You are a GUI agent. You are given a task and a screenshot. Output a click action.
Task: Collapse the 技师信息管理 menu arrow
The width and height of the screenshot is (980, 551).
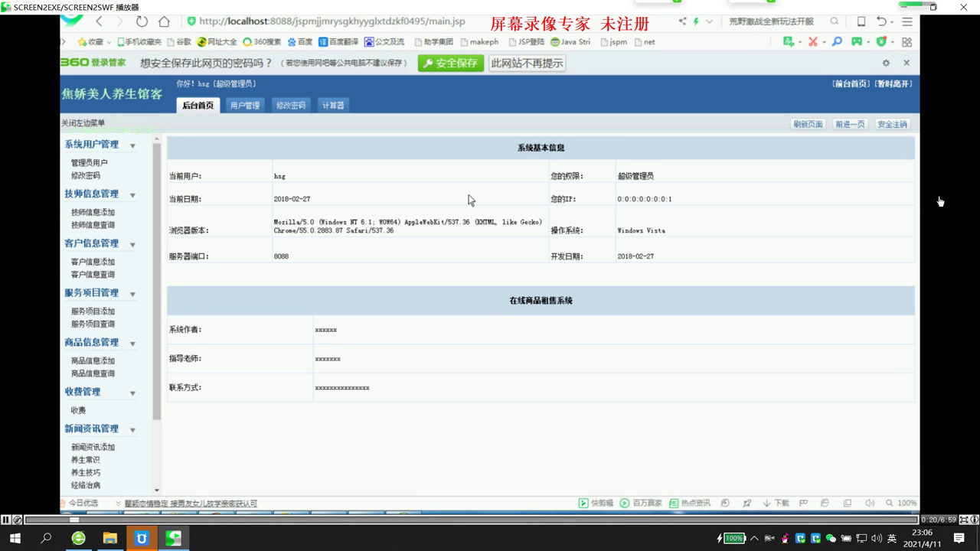(132, 195)
